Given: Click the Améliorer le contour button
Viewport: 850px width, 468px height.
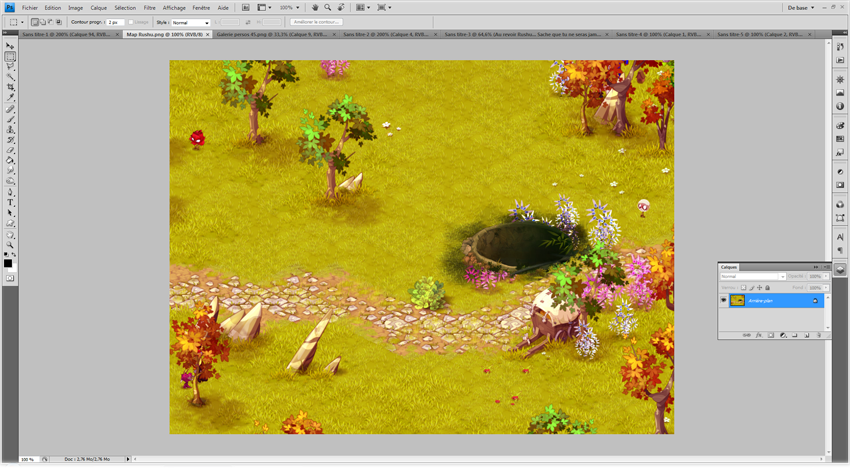Looking at the screenshot, I should [317, 22].
